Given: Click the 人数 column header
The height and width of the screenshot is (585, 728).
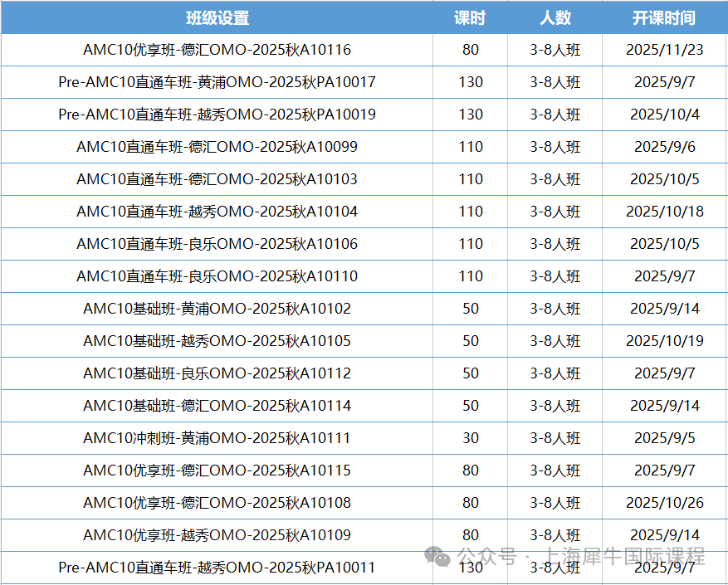Looking at the screenshot, I should tap(555, 18).
